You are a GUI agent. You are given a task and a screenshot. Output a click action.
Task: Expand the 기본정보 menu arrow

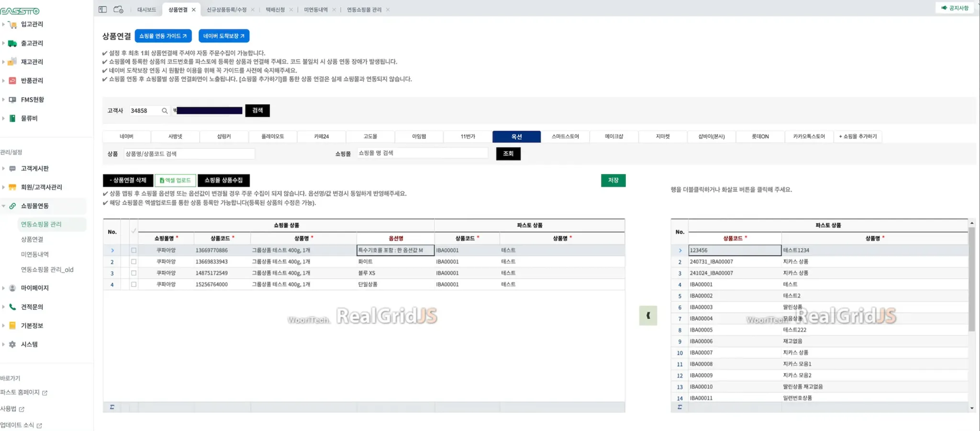(x=3, y=325)
